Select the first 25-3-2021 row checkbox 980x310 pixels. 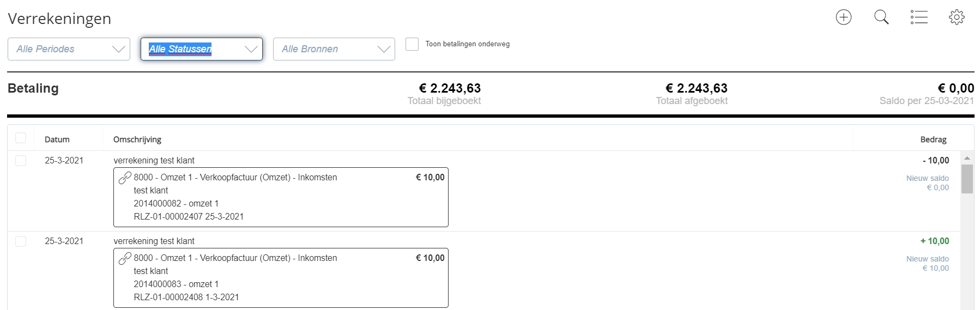(21, 161)
